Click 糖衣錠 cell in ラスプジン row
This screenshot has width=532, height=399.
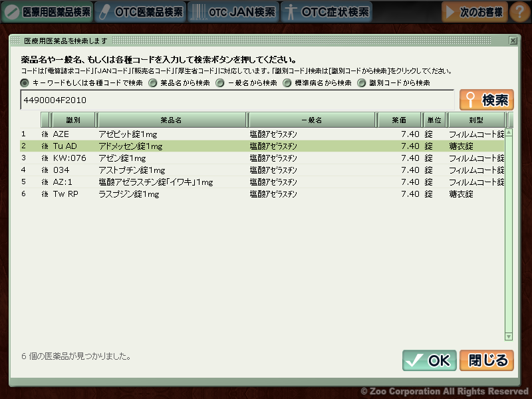[x=461, y=194]
